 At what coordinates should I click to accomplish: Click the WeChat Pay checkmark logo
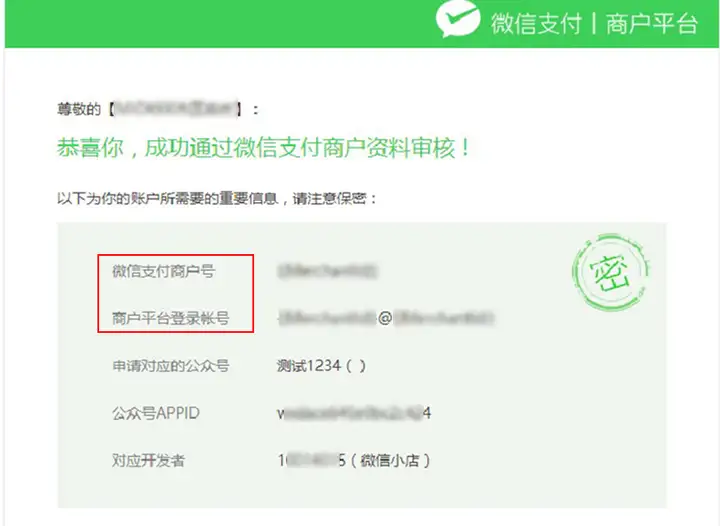point(458,19)
